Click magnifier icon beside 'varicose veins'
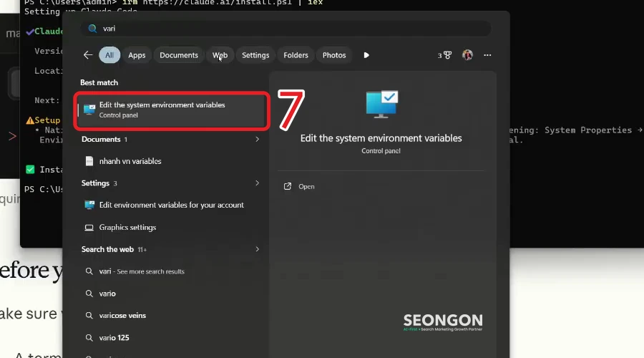The image size is (644, 358). point(89,316)
